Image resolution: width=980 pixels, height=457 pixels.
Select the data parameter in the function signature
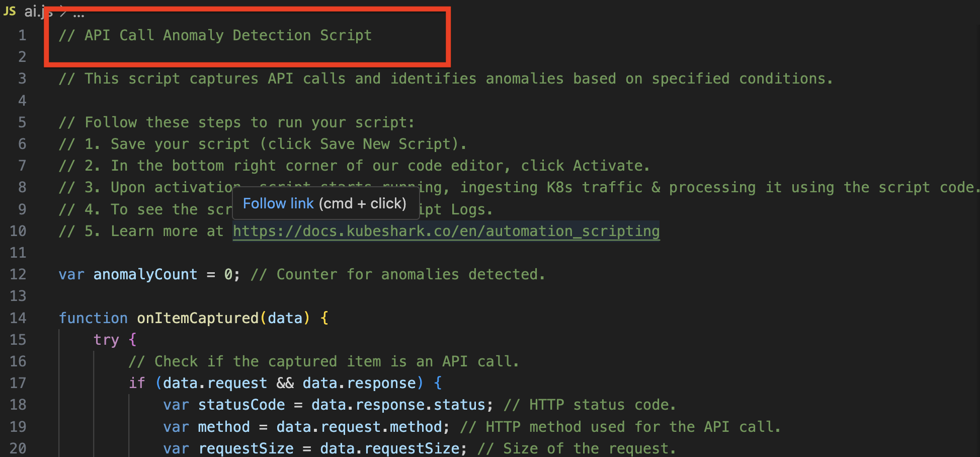[x=286, y=318]
